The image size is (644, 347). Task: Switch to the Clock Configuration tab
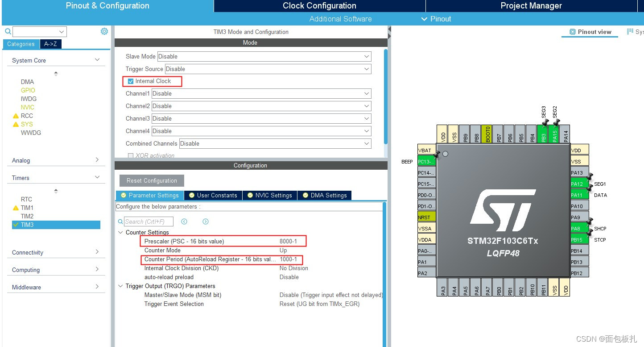pos(319,6)
